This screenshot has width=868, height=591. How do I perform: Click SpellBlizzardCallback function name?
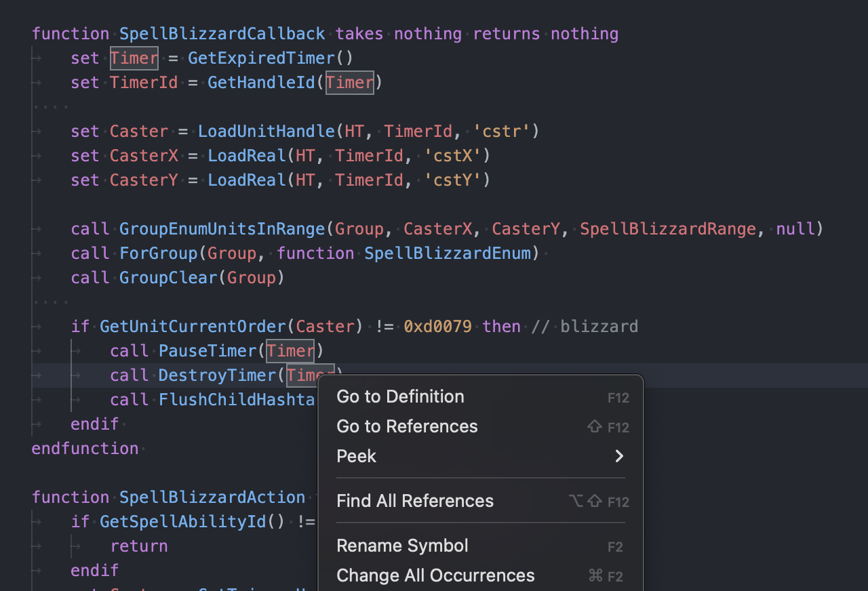pos(222,34)
